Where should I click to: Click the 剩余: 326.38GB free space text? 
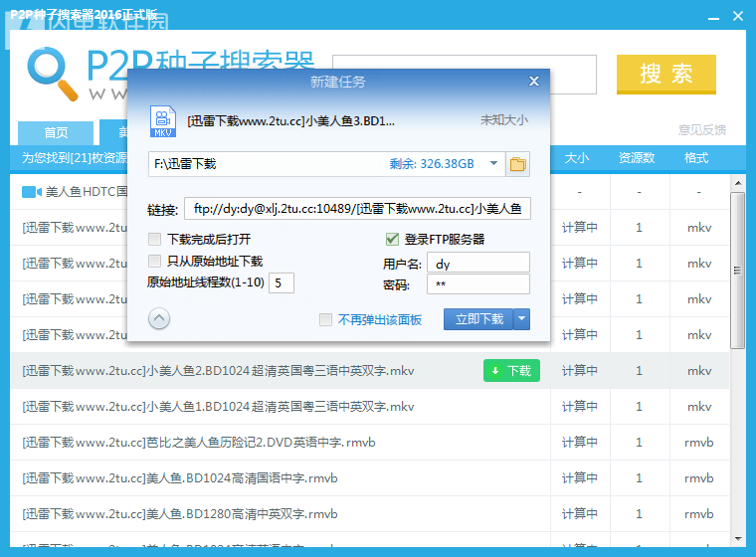[x=432, y=164]
